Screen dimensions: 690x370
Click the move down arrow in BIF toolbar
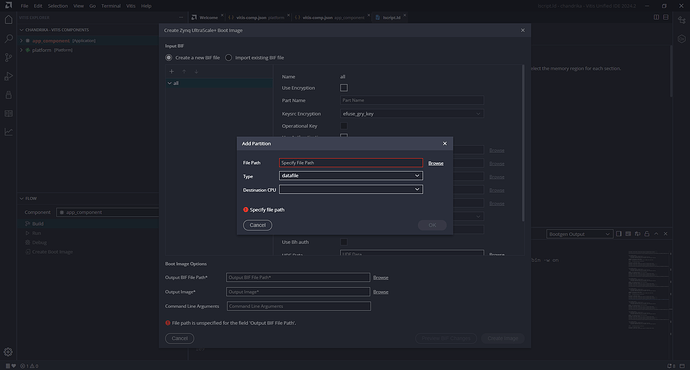click(196, 71)
